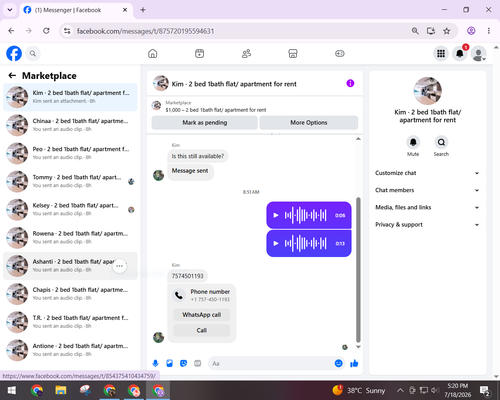Open the Windows notification center
The height and width of the screenshot is (400, 500).
(x=484, y=390)
